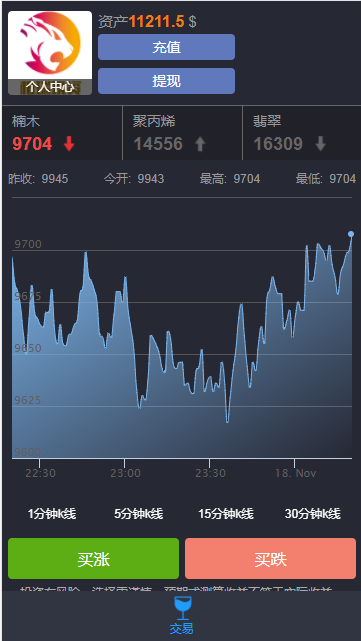Click the gray down arrow beside 16309
This screenshot has width=361, height=641.
[321, 144]
